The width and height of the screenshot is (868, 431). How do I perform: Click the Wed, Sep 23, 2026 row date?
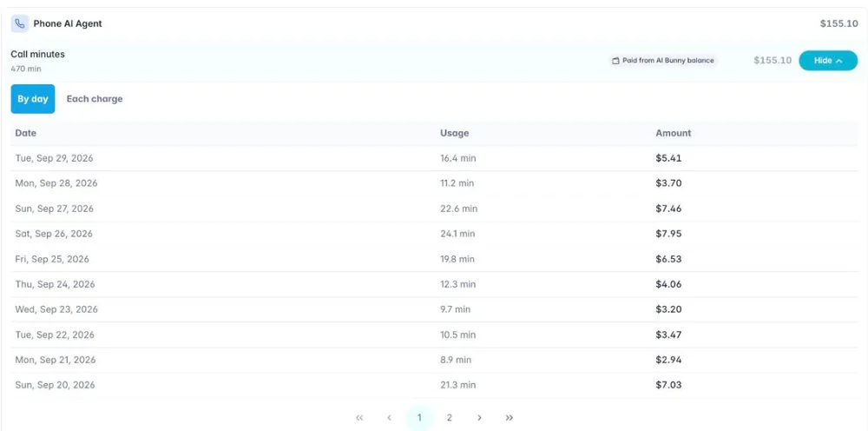[x=56, y=309]
